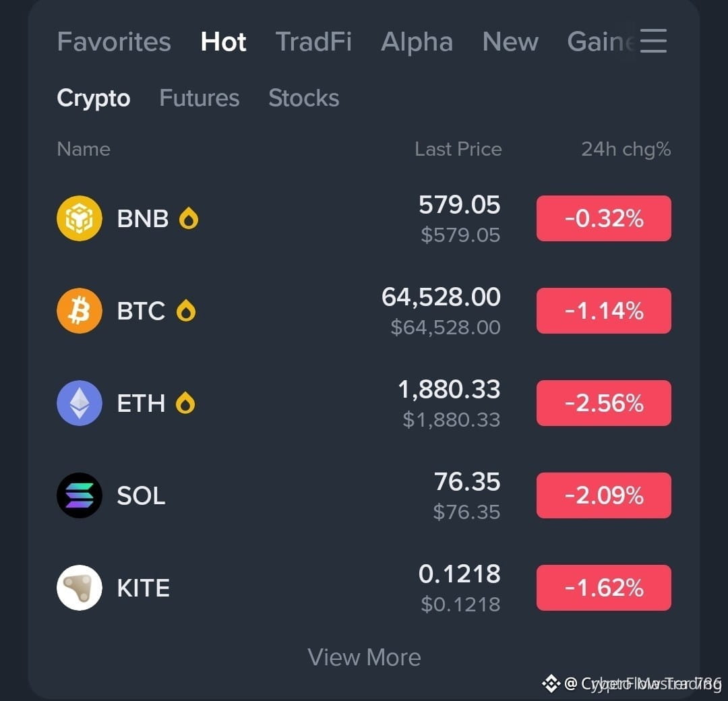
Task: Click the flame icon beside BNB
Action: [189, 218]
